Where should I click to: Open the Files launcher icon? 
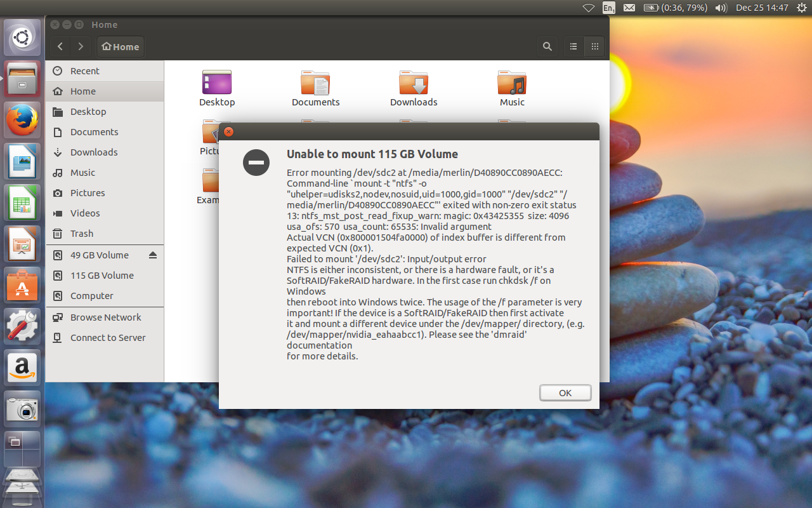pyautogui.click(x=22, y=79)
